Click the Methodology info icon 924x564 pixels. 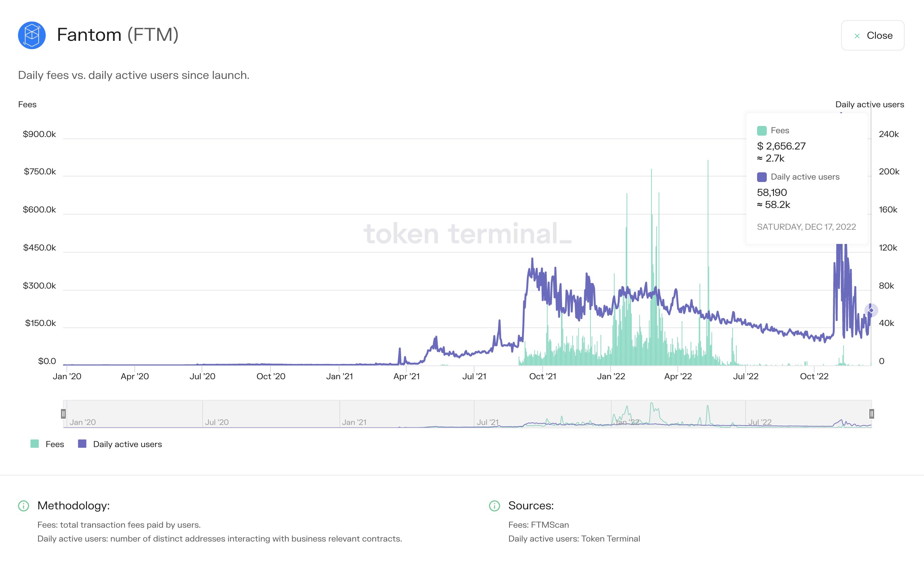pos(23,505)
